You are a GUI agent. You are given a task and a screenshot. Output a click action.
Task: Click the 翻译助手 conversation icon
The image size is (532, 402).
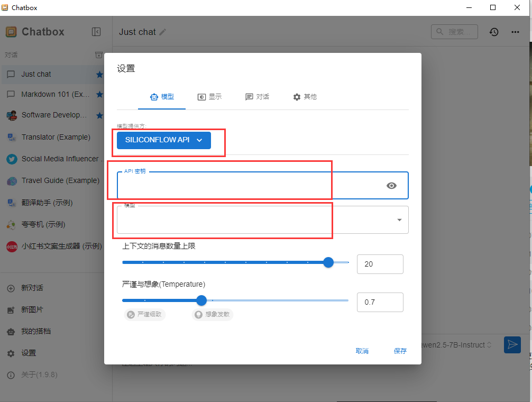[x=12, y=203]
